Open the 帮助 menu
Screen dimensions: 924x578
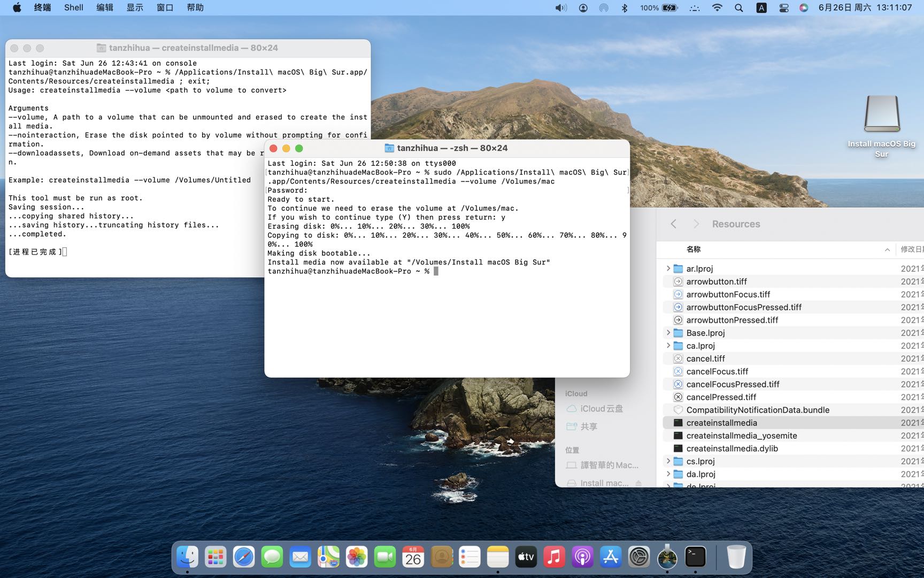coord(195,7)
